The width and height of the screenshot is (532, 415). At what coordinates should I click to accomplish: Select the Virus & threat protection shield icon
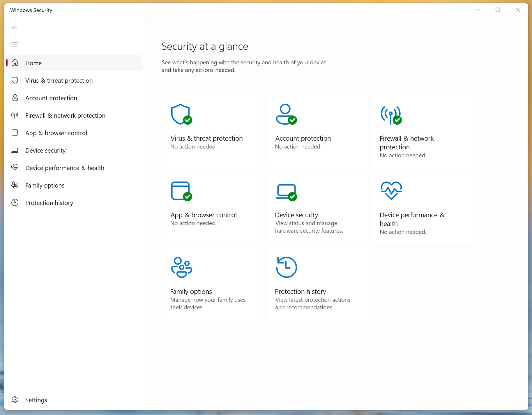click(x=180, y=114)
